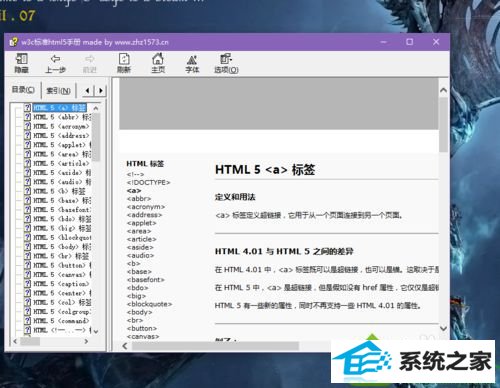Select tree item HTML 5 <body>

[62, 247]
